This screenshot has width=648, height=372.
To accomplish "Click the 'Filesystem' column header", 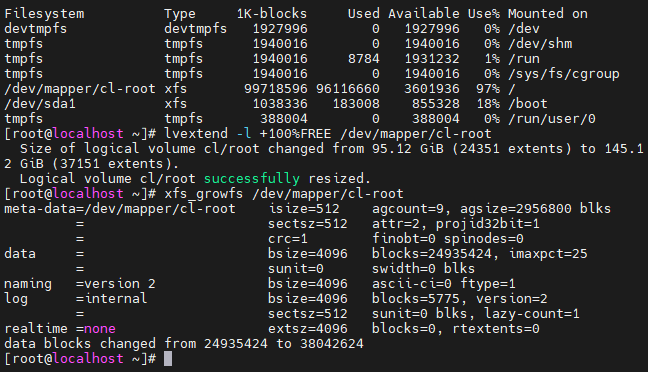I will coord(44,14).
